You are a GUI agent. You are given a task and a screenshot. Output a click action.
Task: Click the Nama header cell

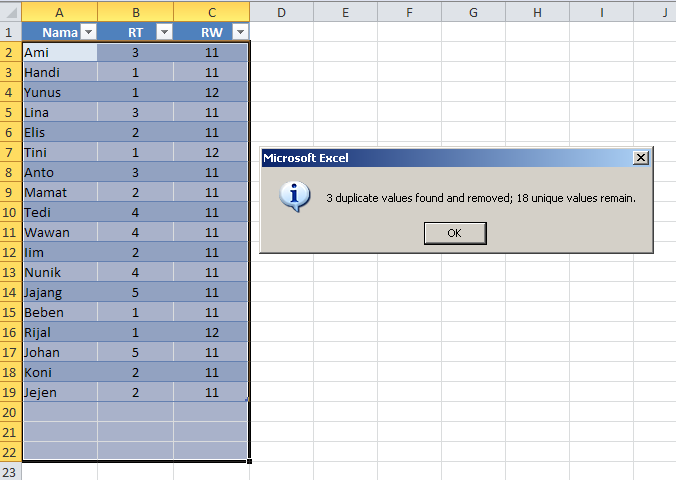(x=59, y=32)
